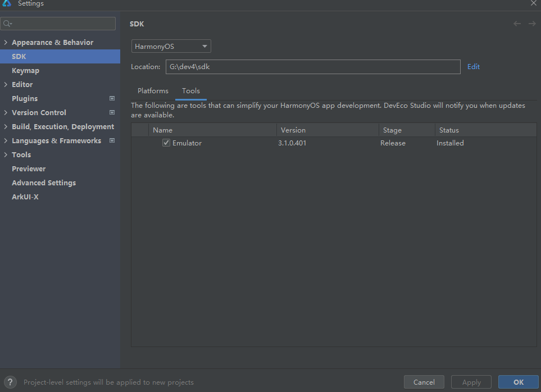The width and height of the screenshot is (541, 392).
Task: Open ArkUI-X settings
Action: click(25, 197)
